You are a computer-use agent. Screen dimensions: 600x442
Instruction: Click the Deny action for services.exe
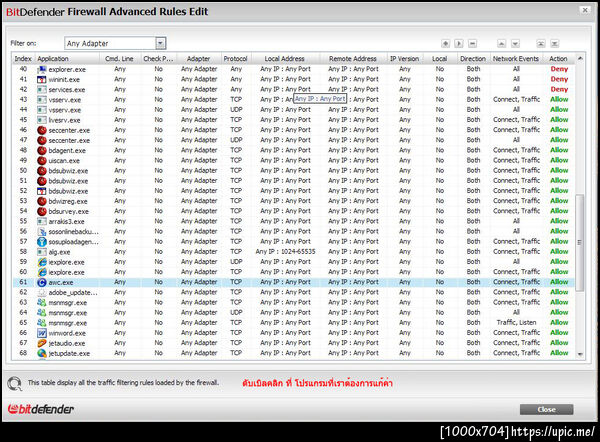(559, 90)
